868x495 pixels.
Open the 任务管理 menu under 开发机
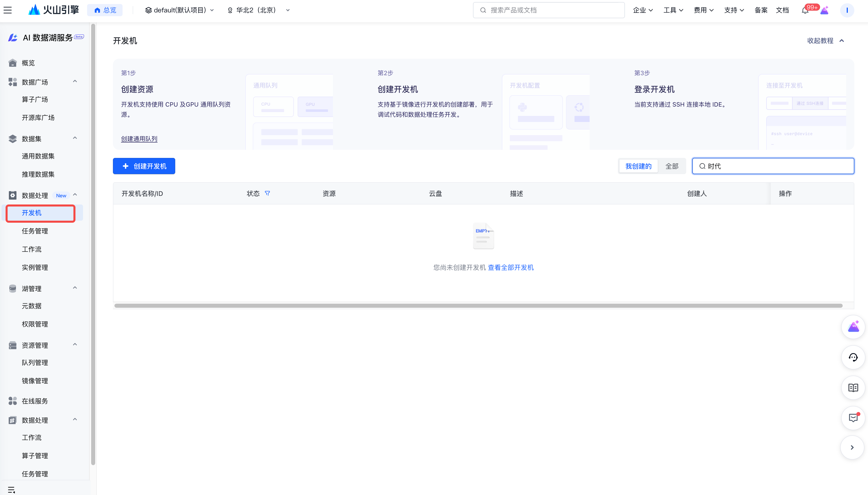[x=35, y=231]
